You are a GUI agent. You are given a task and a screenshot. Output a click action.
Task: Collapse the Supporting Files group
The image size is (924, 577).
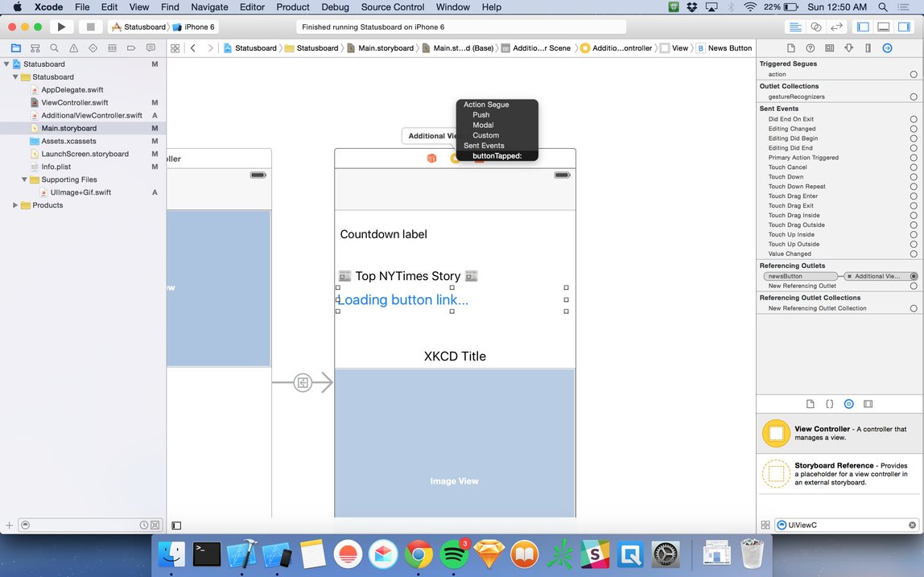coord(24,179)
